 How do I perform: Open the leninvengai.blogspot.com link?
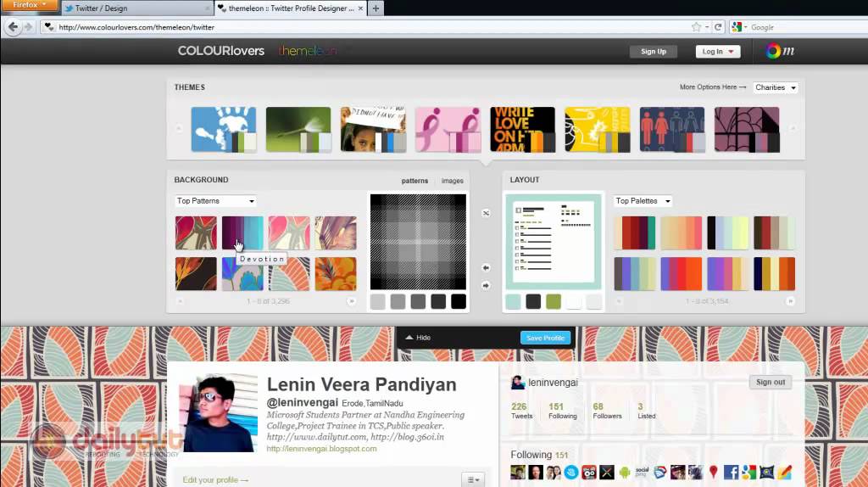coord(321,449)
